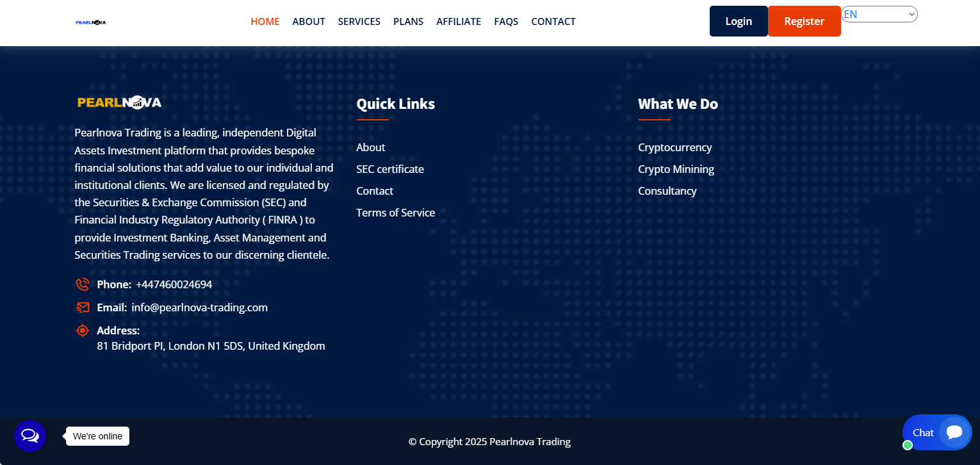Viewport: 980px width, 465px height.
Task: Click the address location target icon
Action: point(82,330)
